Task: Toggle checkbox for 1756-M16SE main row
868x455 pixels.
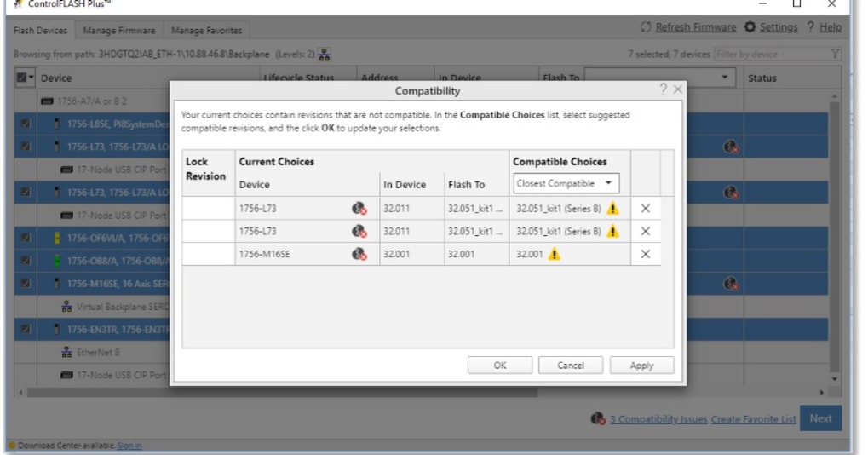Action: pos(26,284)
